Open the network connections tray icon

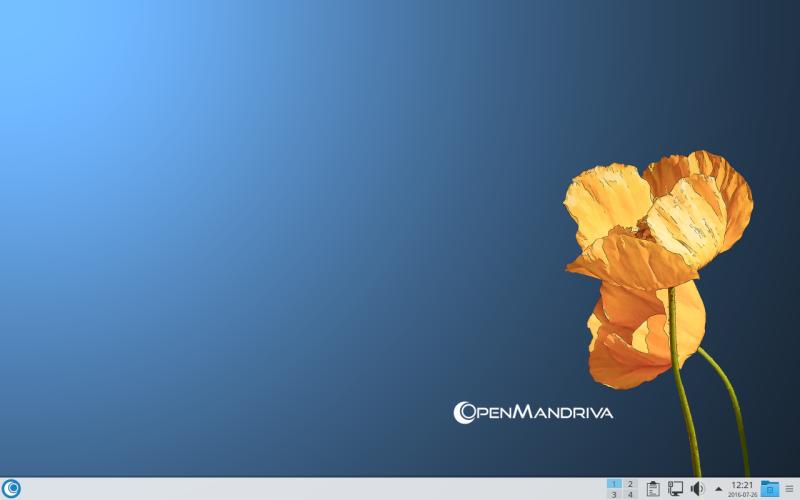pos(675,488)
